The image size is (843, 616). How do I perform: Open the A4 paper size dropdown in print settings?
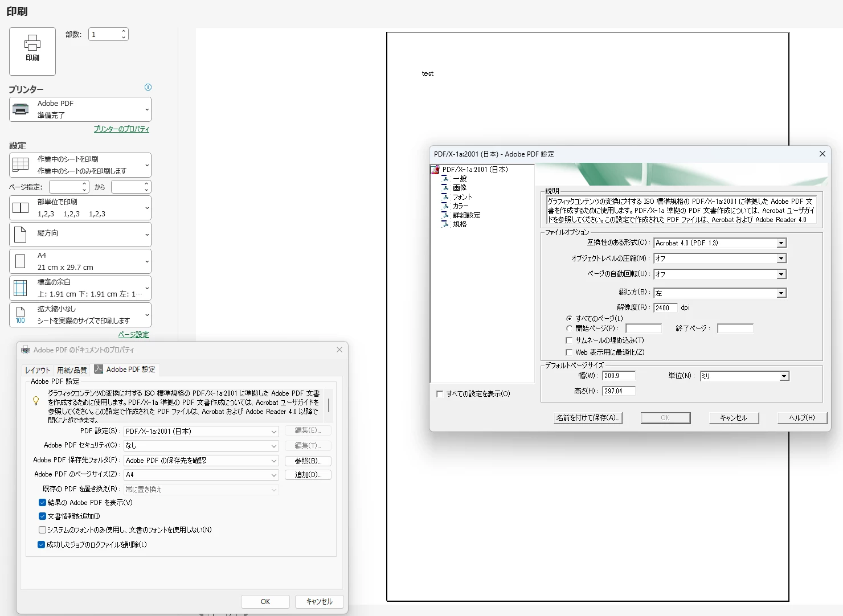click(80, 261)
